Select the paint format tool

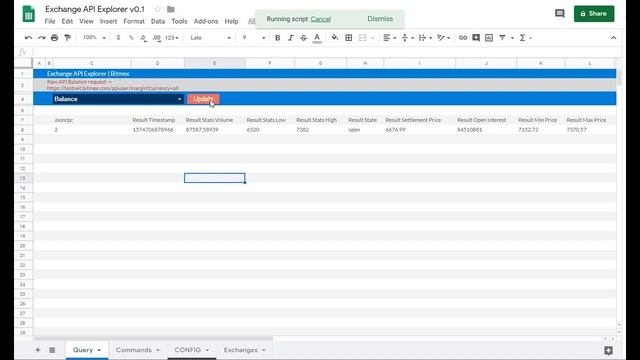67,38
